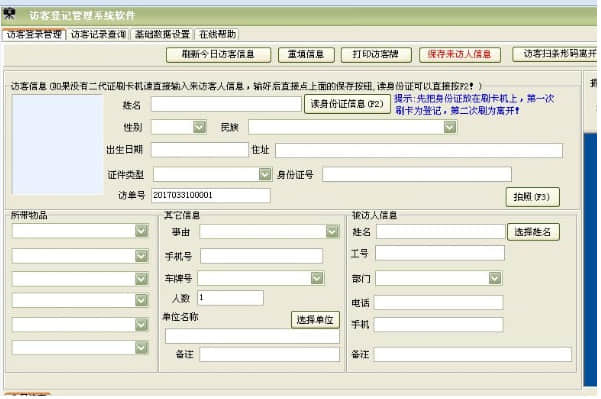Click the visitor photo placeholder area

coord(57,144)
